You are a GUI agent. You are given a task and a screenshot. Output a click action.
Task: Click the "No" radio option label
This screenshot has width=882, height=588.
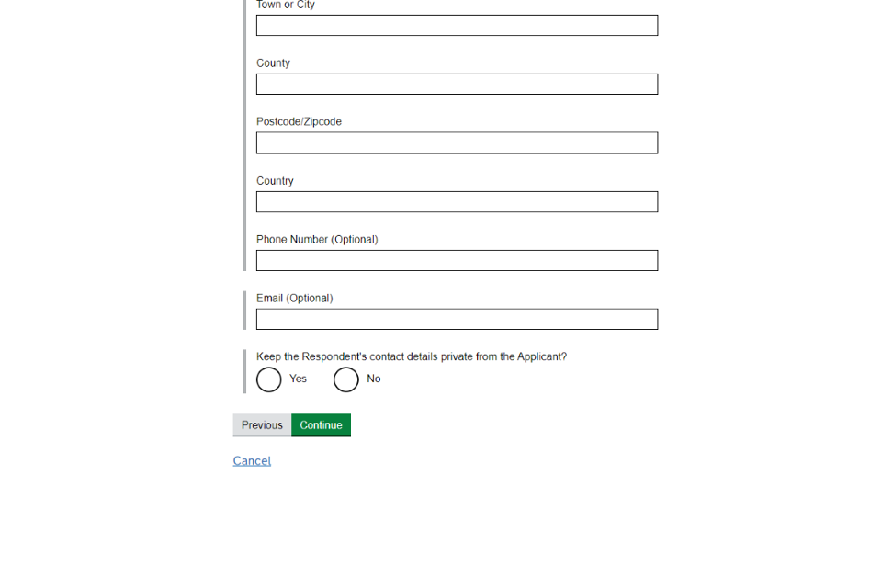[374, 379]
